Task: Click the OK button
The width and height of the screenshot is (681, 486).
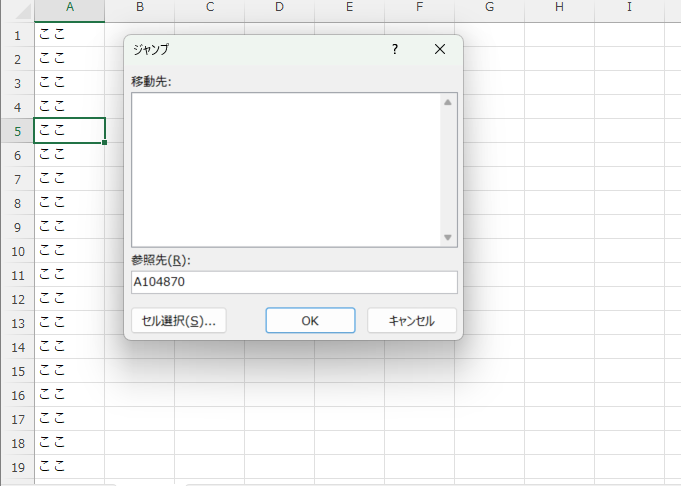Action: click(x=310, y=321)
